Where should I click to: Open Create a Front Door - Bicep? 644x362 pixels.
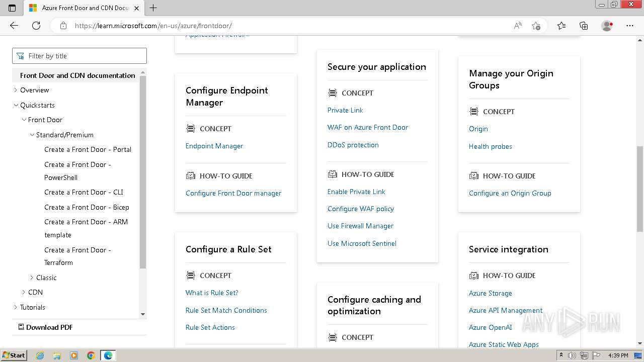87,207
